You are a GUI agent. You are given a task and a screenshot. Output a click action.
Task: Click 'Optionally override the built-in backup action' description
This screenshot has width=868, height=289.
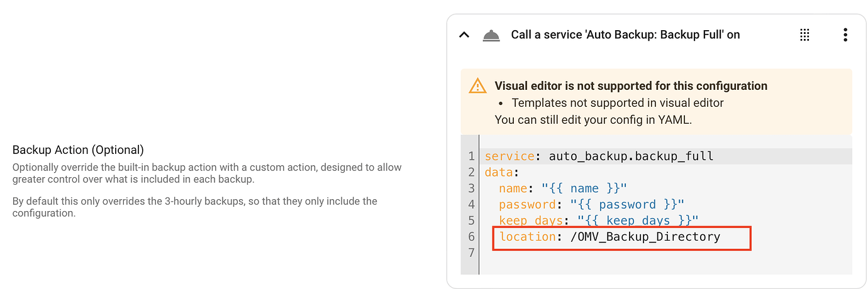[x=207, y=173]
